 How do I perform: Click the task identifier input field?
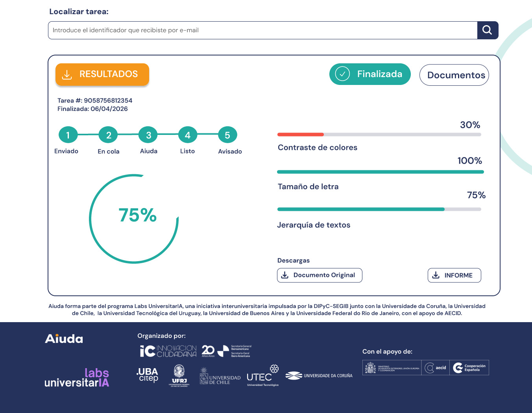click(x=262, y=30)
